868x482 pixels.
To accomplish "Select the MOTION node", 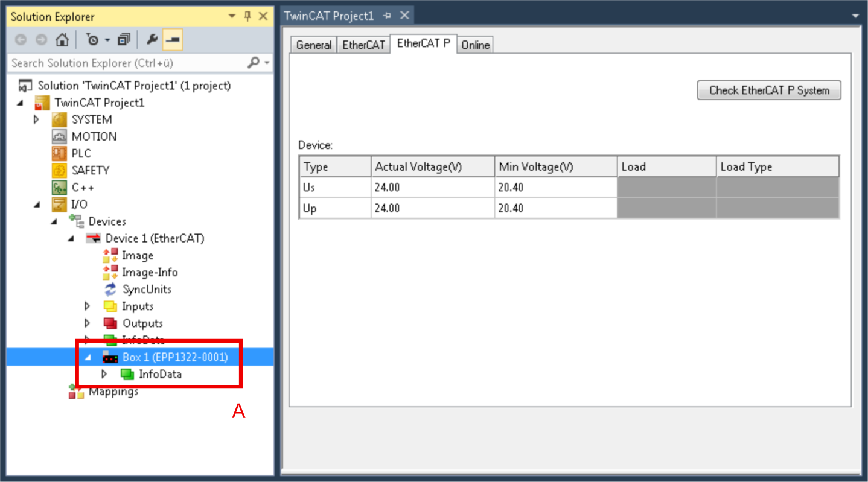I will pyautogui.click(x=94, y=136).
